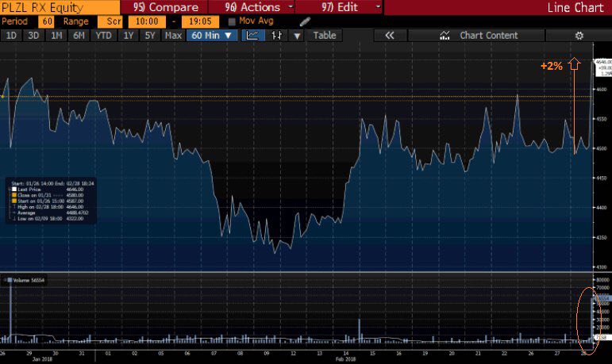The height and width of the screenshot is (364, 612).
Task: Switch to the candlestick bar chart icon
Action: pyautogui.click(x=276, y=36)
